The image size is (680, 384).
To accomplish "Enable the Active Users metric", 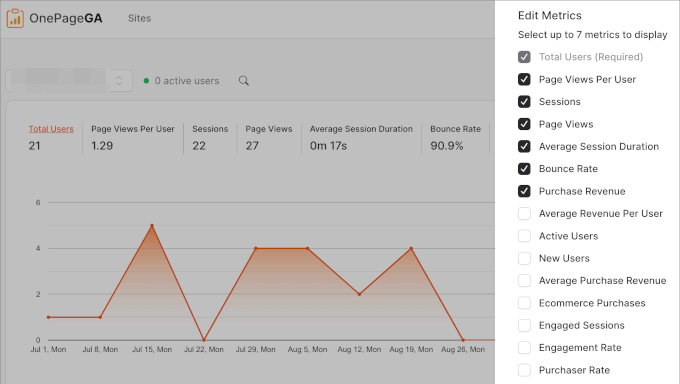I will point(524,236).
